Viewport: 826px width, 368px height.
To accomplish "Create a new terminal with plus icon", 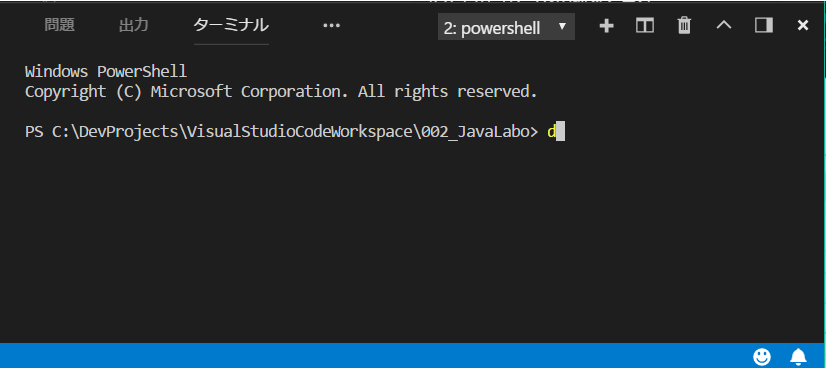I will click(607, 25).
